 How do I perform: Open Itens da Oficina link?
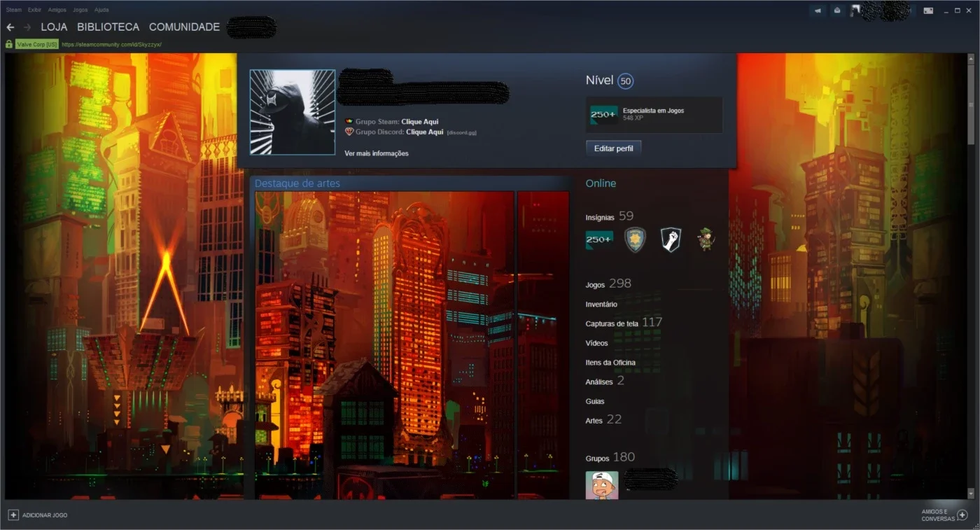pyautogui.click(x=610, y=363)
